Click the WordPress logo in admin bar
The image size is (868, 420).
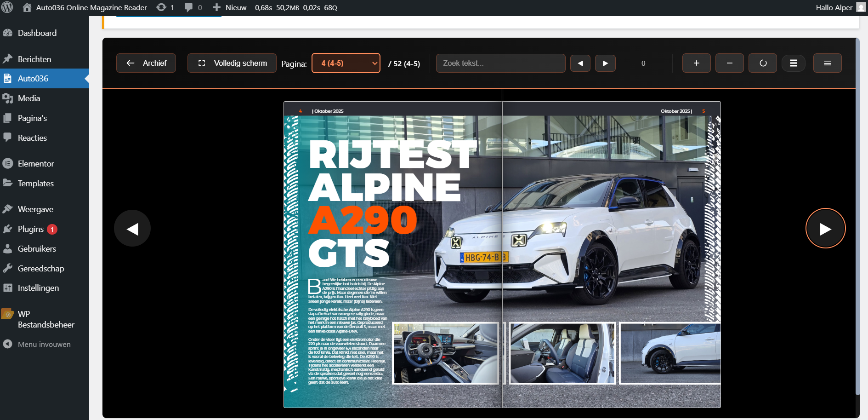coord(7,7)
